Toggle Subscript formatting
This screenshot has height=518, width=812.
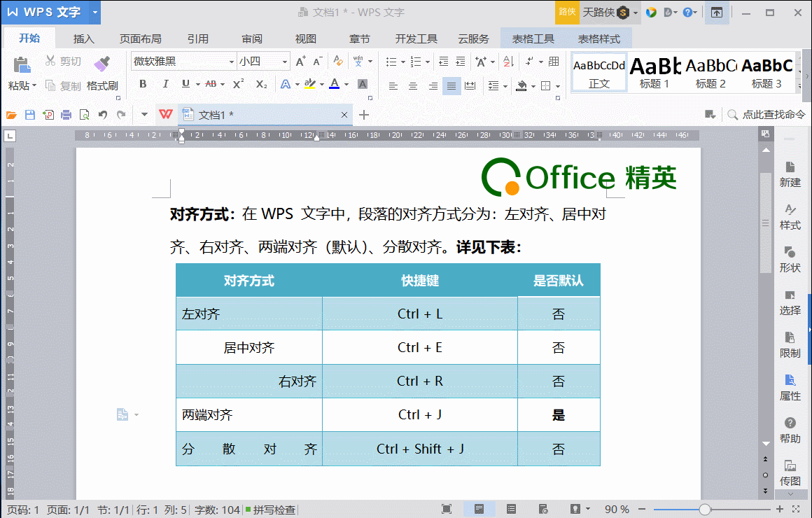tap(262, 84)
